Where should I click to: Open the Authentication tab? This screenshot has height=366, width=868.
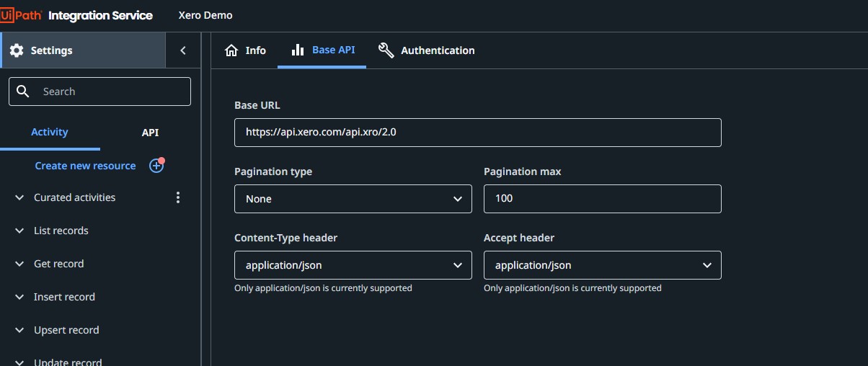[x=427, y=50]
